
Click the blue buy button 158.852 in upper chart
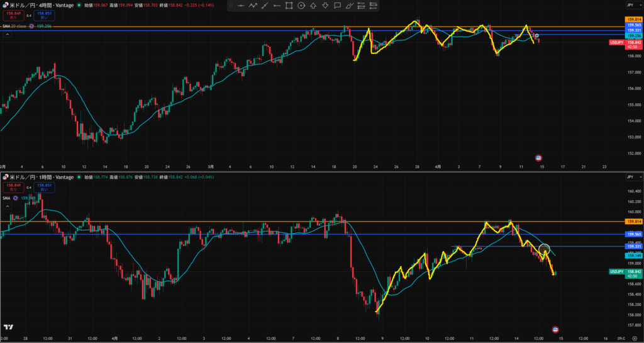click(x=45, y=15)
